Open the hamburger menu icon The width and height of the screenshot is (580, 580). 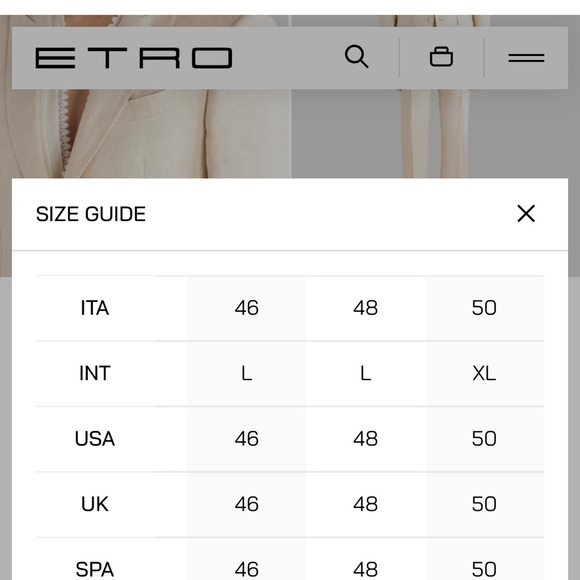pyautogui.click(x=526, y=58)
